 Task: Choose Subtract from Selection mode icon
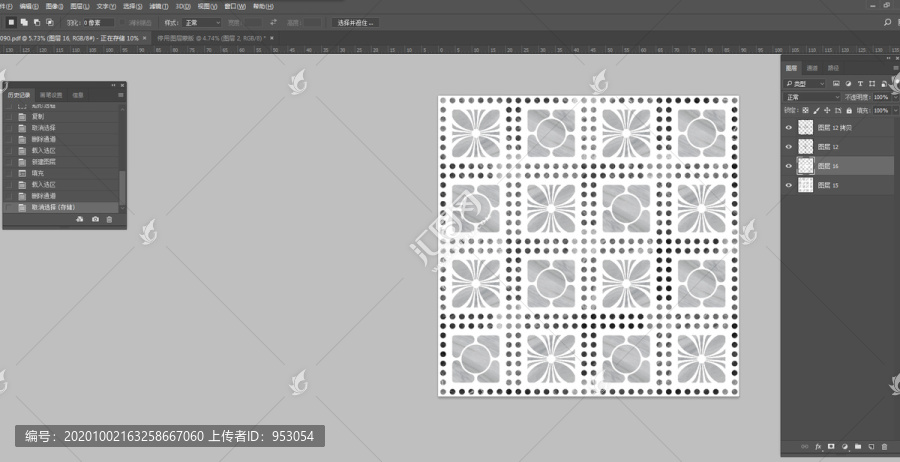37,22
